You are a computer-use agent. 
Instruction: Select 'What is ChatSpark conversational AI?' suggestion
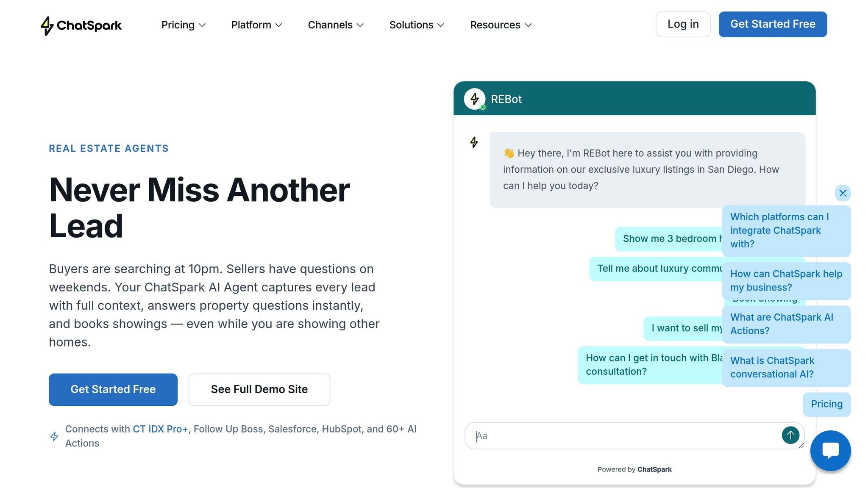coord(786,367)
